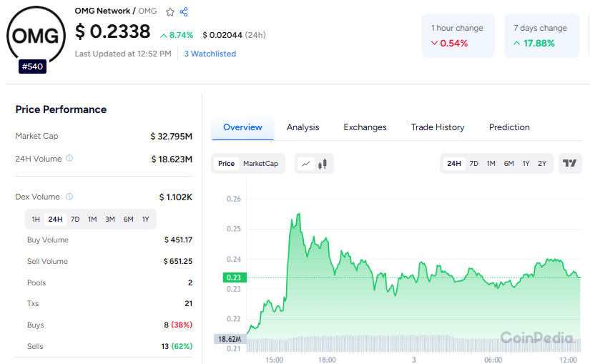Select Price chart toggle
The image size is (590, 364).
tap(226, 163)
